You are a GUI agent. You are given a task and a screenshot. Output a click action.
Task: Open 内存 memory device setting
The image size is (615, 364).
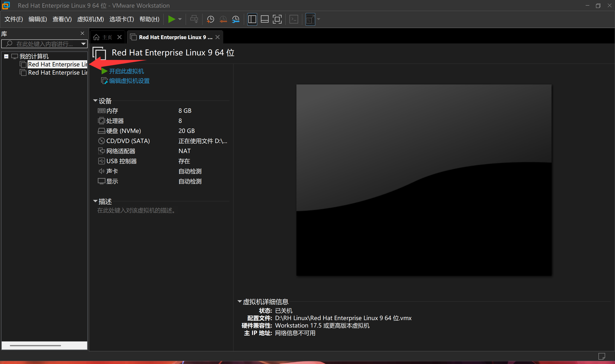pos(112,111)
